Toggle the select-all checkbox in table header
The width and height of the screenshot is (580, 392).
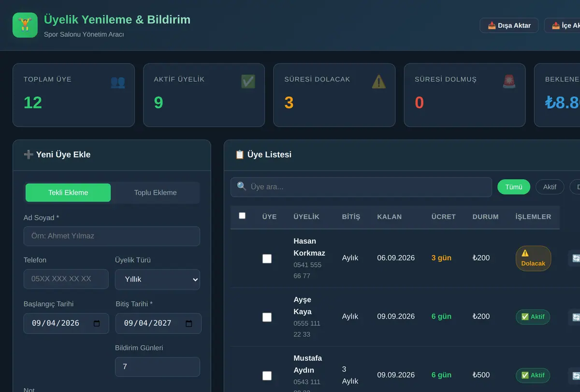[x=242, y=216]
